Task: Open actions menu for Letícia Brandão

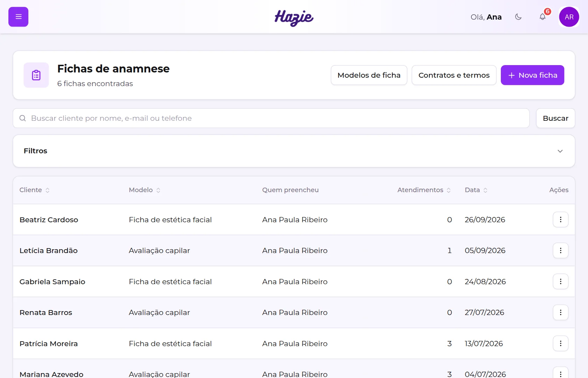Action: pos(561,251)
